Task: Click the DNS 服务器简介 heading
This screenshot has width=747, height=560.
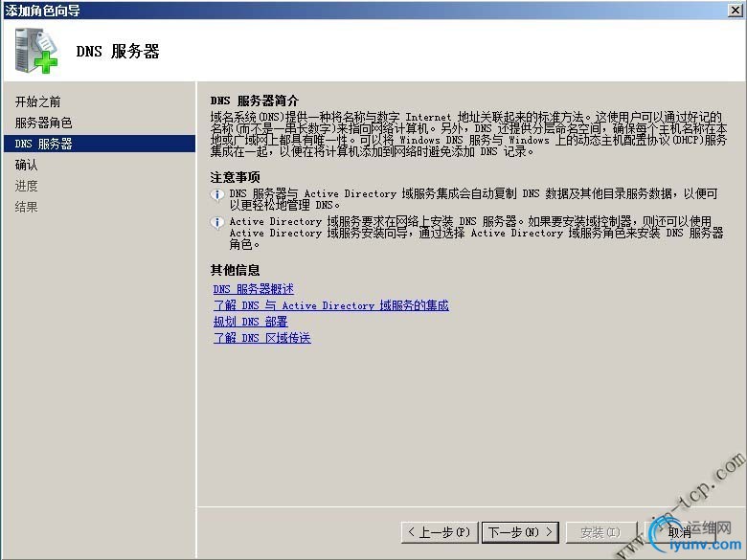Action: pos(255,101)
